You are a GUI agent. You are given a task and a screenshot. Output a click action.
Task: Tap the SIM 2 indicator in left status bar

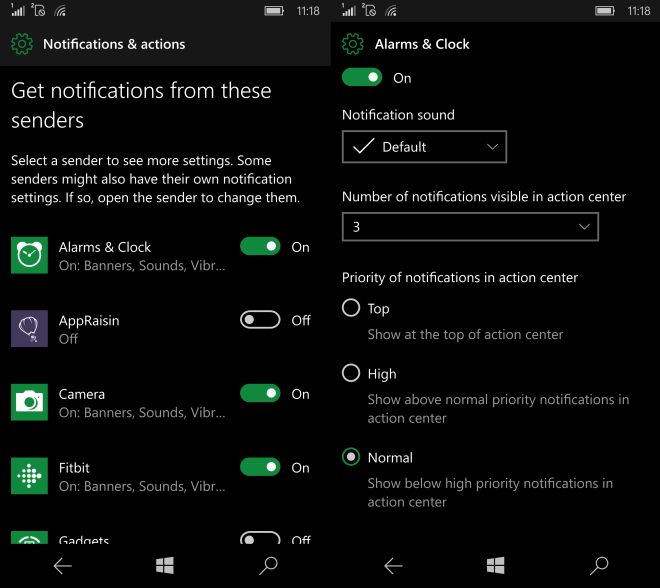click(38, 10)
